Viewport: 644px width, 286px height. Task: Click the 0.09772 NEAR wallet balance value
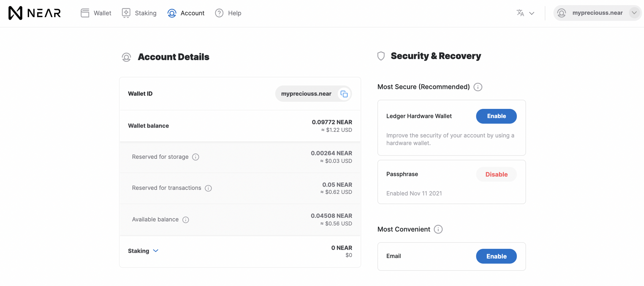pyautogui.click(x=332, y=122)
